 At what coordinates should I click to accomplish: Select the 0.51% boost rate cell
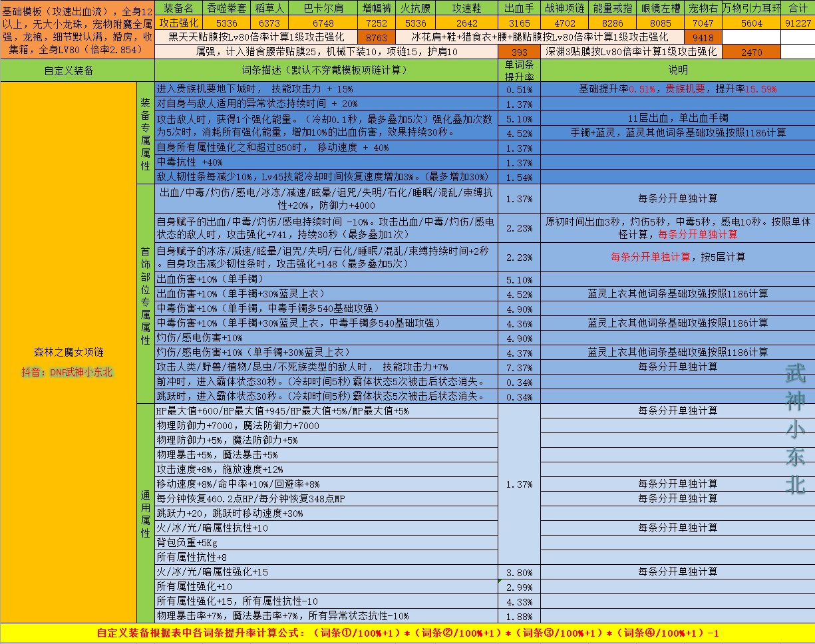(x=519, y=89)
